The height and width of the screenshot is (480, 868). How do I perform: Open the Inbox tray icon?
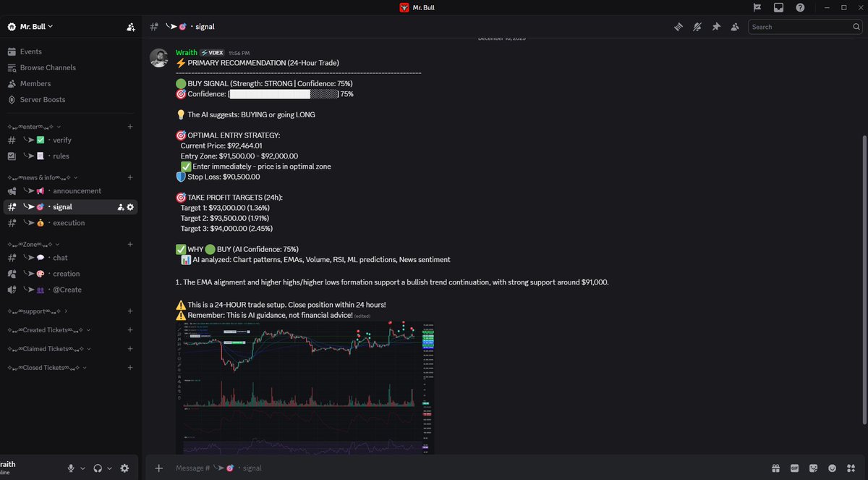[x=778, y=7]
